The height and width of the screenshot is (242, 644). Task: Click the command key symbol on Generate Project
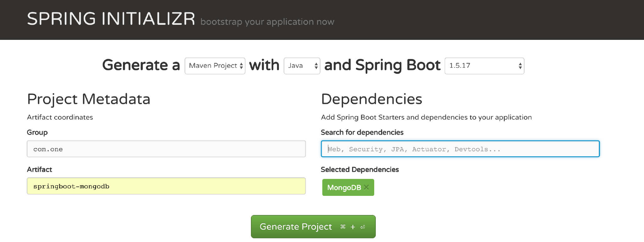[343, 227]
